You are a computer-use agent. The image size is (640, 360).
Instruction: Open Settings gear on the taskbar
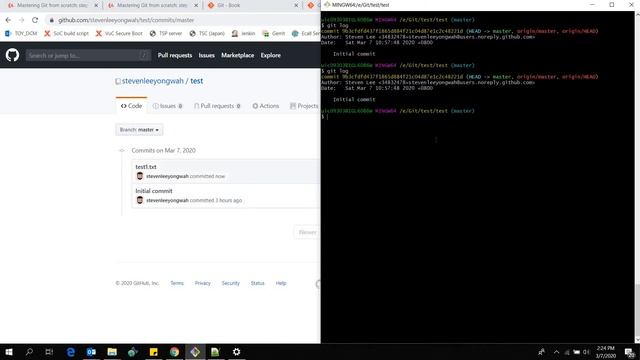[236, 352]
